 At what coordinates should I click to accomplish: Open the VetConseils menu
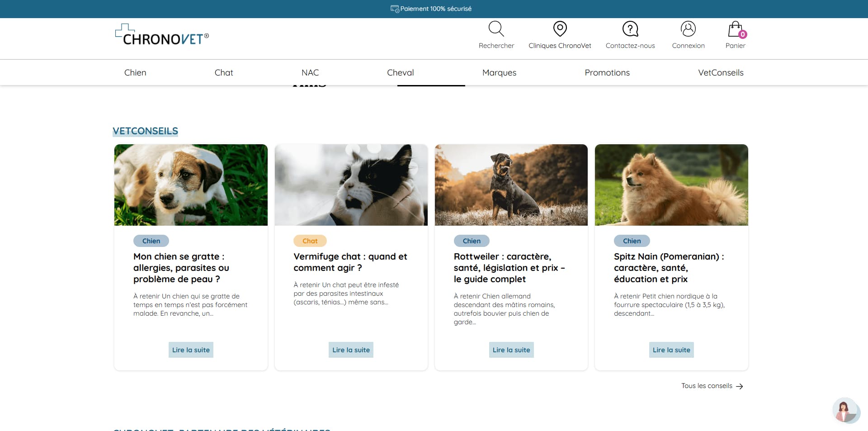pos(721,72)
